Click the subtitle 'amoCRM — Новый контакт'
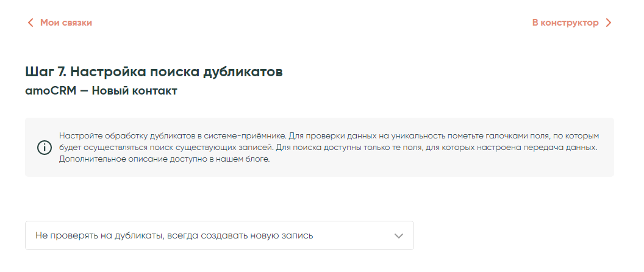This screenshot has height=272, width=644. coord(101,91)
